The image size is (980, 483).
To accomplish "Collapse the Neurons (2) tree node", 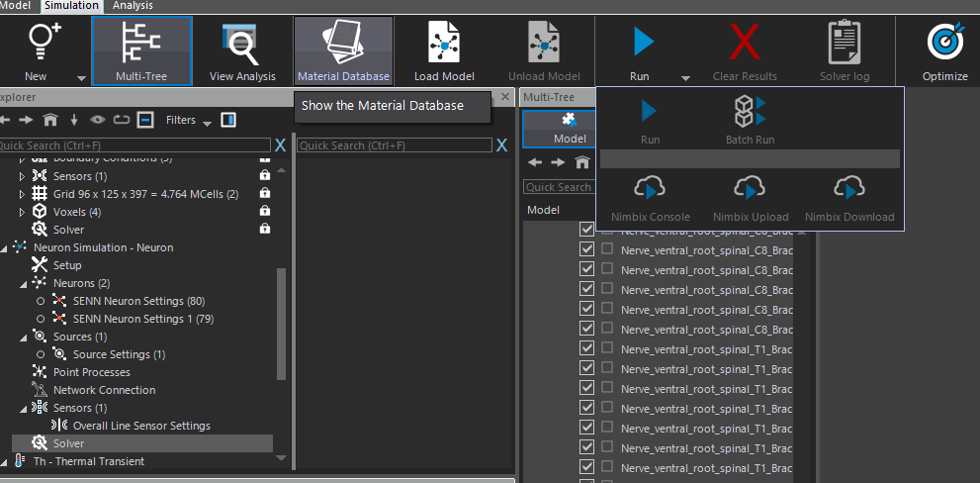I will click(x=23, y=283).
